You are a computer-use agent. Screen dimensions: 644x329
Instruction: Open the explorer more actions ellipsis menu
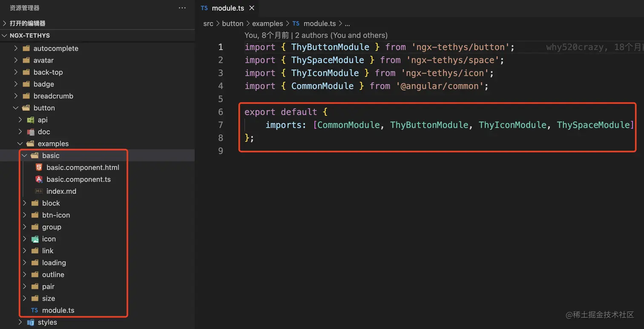point(182,8)
